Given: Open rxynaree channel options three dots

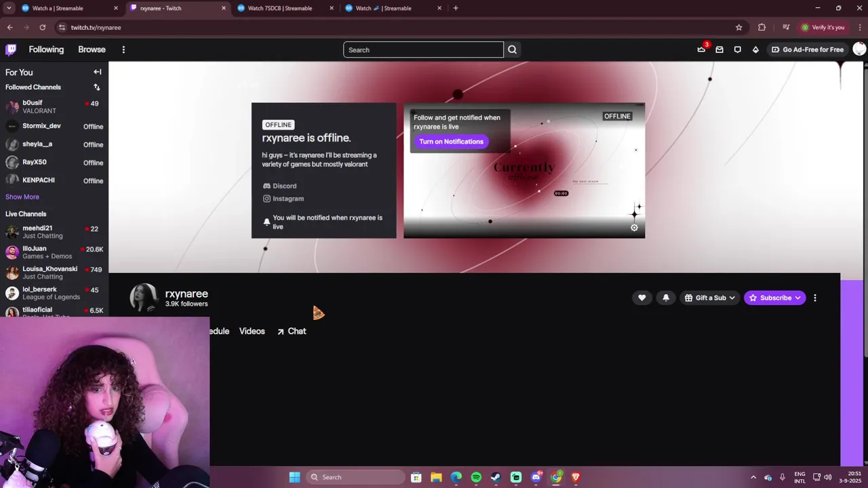Looking at the screenshot, I should [x=815, y=298].
